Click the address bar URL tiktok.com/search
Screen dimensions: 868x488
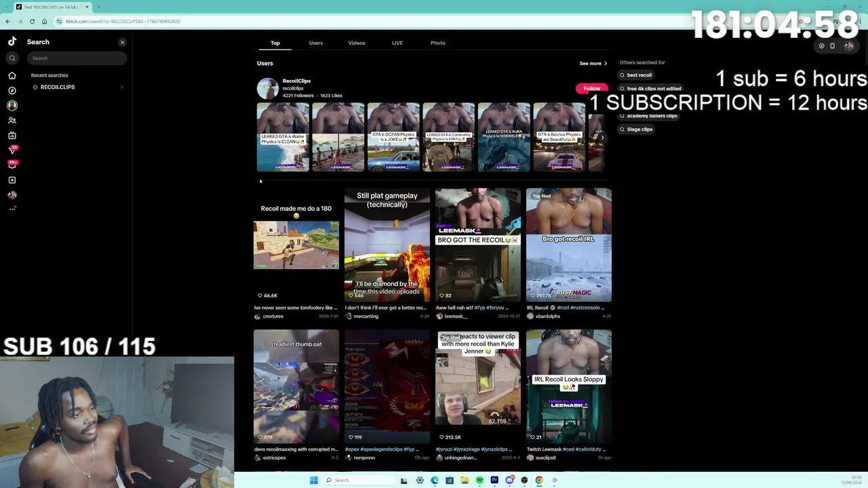(122, 21)
